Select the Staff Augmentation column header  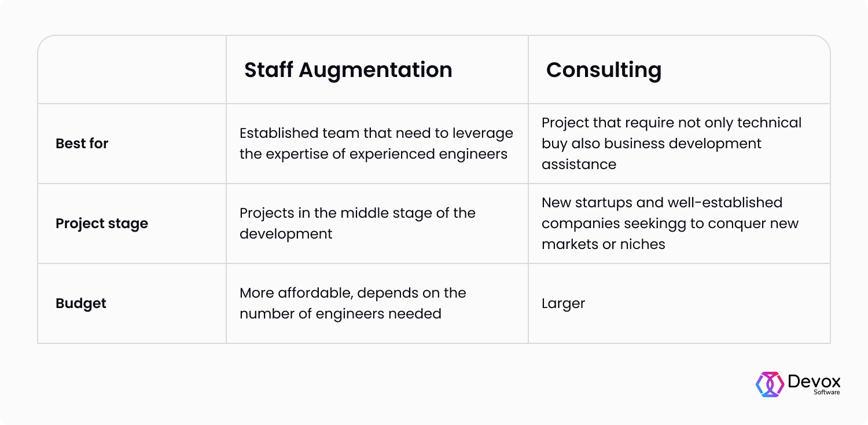348,70
